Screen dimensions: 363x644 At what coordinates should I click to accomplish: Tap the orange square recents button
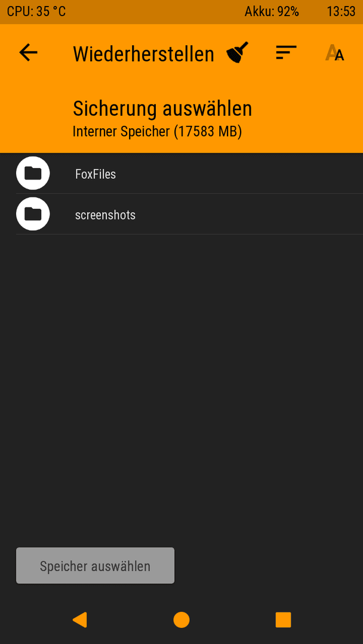click(x=283, y=620)
